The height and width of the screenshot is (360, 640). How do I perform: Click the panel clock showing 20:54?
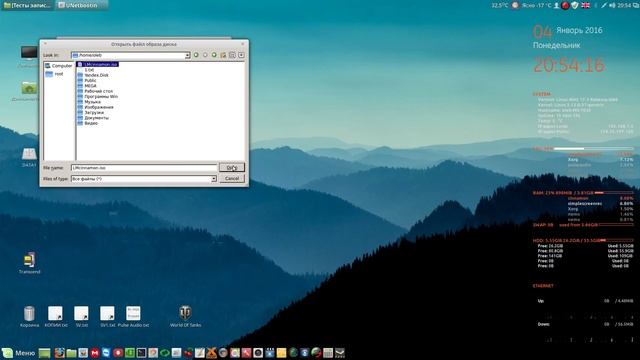click(x=624, y=5)
